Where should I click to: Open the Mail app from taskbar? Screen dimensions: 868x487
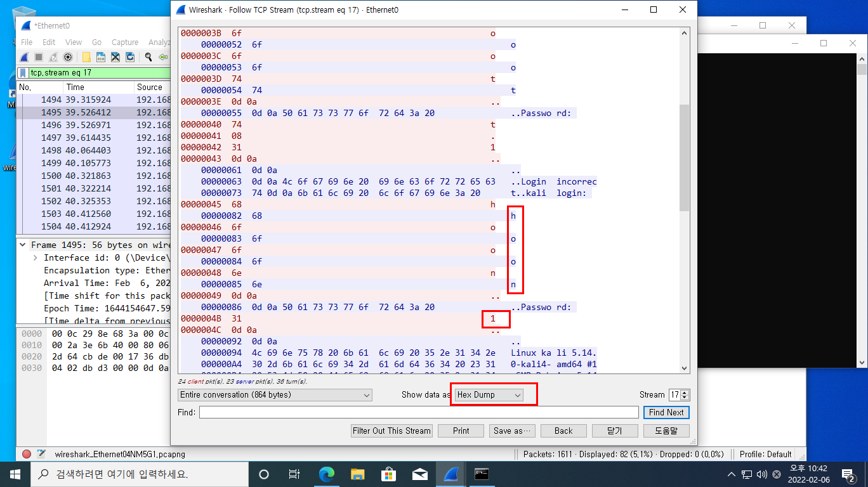[419, 474]
